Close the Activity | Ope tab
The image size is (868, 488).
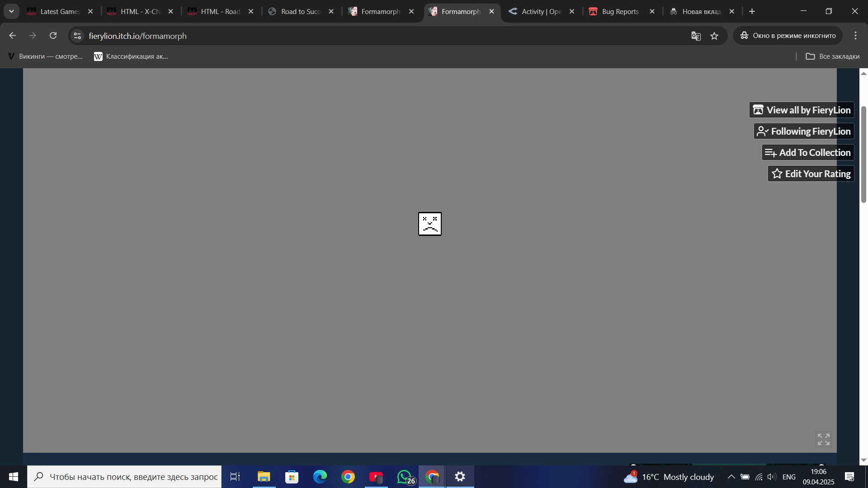(x=572, y=11)
